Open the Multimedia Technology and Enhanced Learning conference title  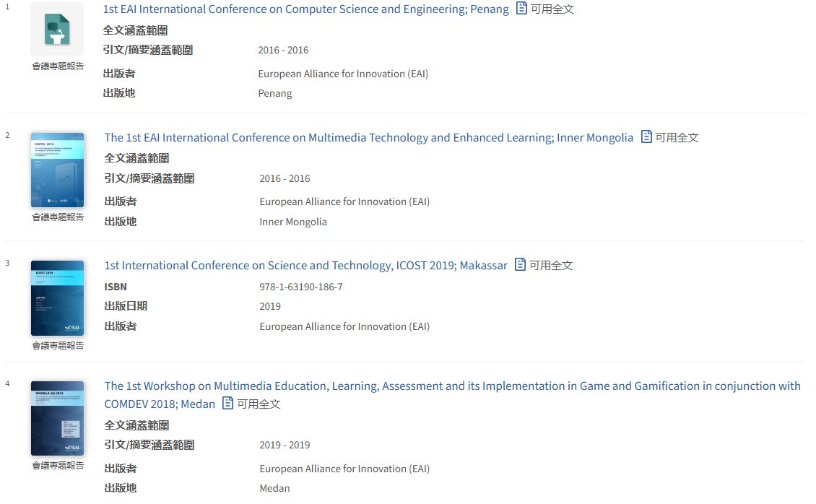(x=368, y=137)
